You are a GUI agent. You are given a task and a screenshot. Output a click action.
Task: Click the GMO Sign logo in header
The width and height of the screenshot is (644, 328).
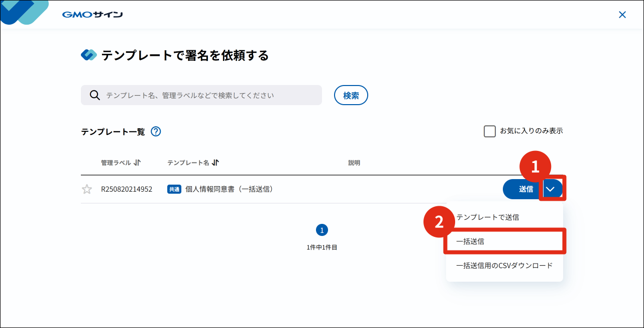coord(92,15)
